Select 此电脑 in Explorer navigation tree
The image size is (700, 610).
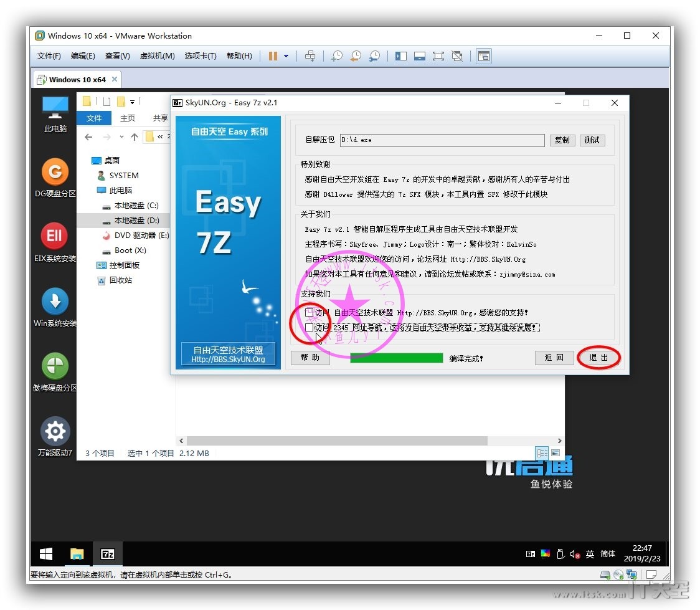point(115,190)
